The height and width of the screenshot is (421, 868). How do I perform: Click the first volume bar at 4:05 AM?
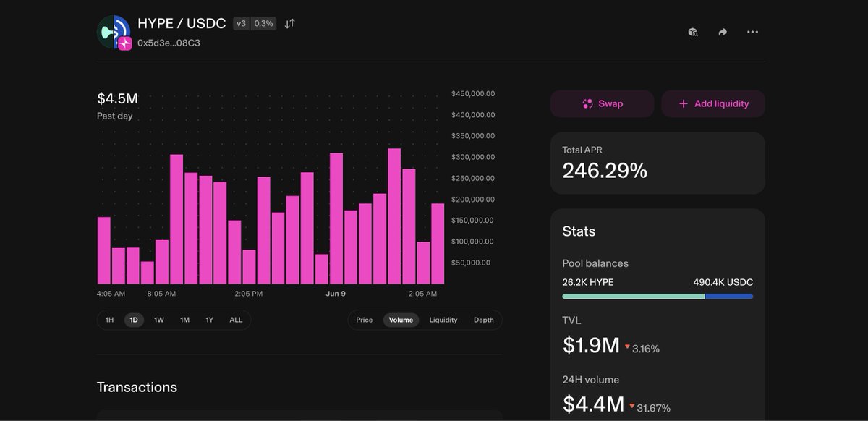click(104, 250)
